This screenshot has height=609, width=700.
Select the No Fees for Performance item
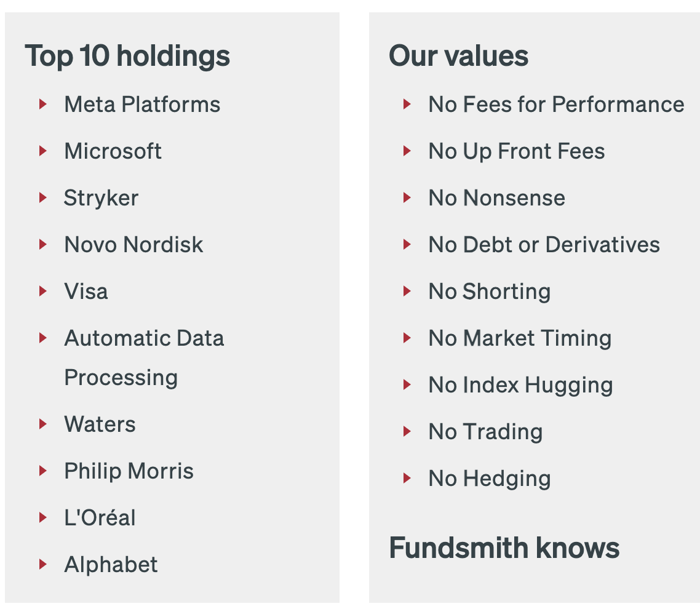coord(556,105)
